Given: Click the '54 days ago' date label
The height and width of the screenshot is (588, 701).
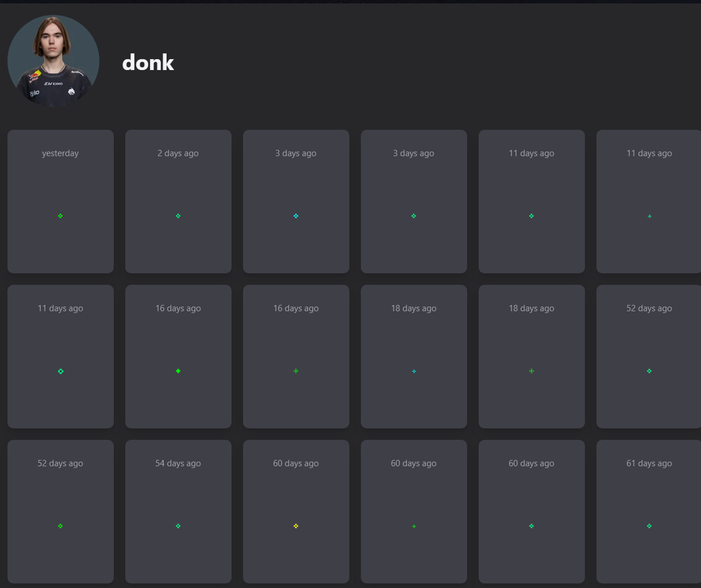Looking at the screenshot, I should (x=178, y=463).
